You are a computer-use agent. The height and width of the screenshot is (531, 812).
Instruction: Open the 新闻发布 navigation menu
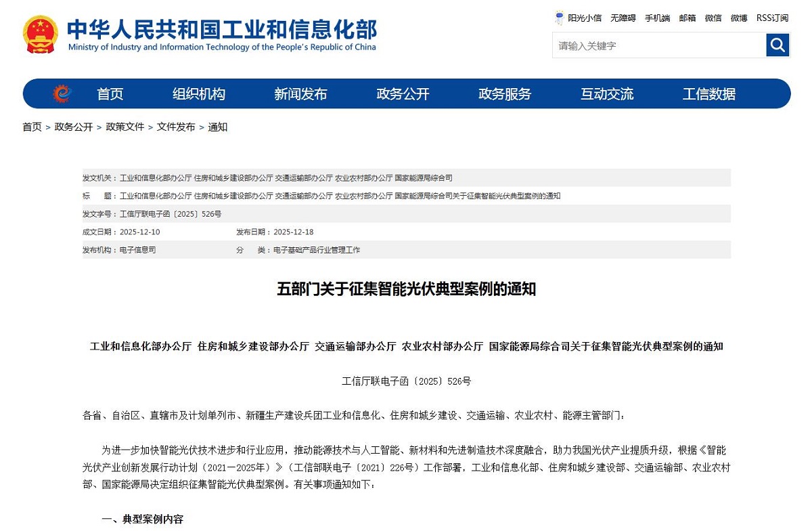(x=300, y=93)
